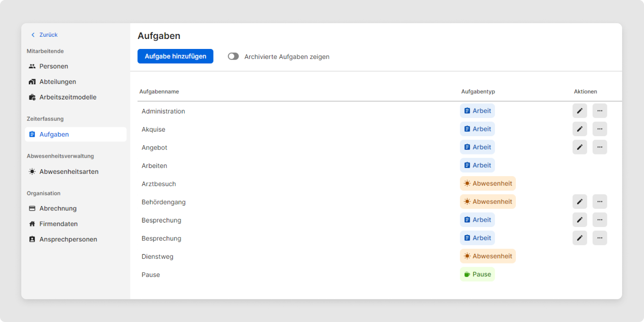Image resolution: width=644 pixels, height=322 pixels.
Task: Click the sun icon beside Abwesenheitsarten
Action: [32, 171]
